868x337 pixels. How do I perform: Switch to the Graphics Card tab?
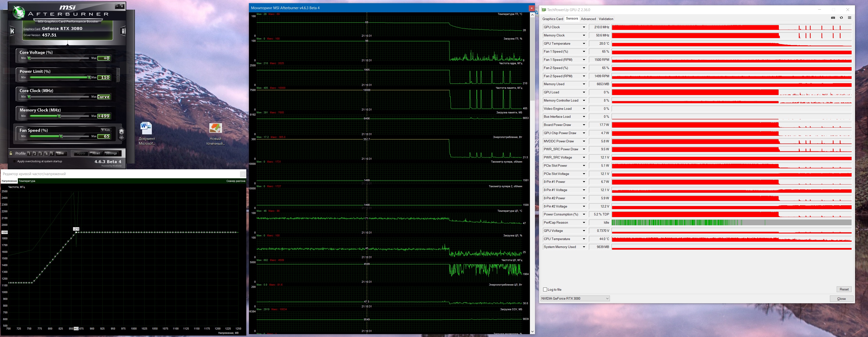[553, 19]
